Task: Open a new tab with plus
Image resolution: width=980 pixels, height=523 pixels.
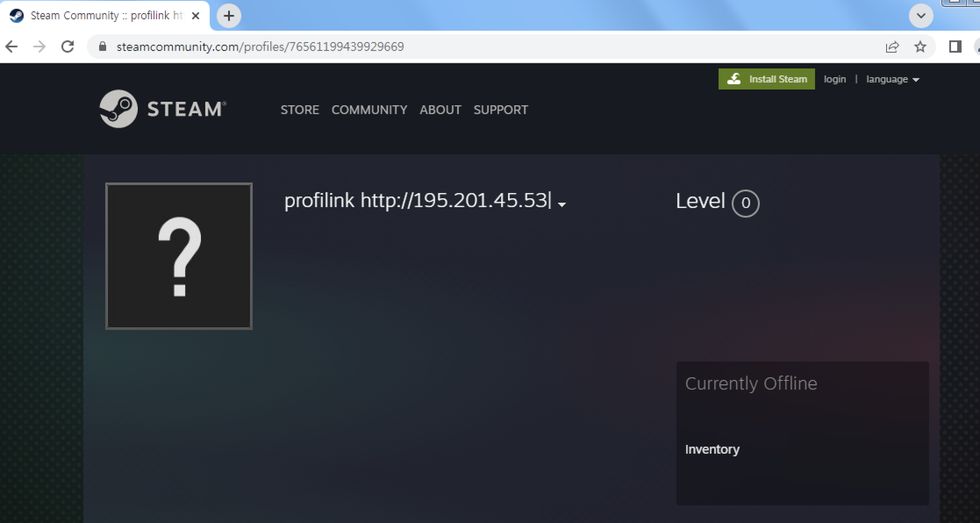Action: [x=229, y=16]
